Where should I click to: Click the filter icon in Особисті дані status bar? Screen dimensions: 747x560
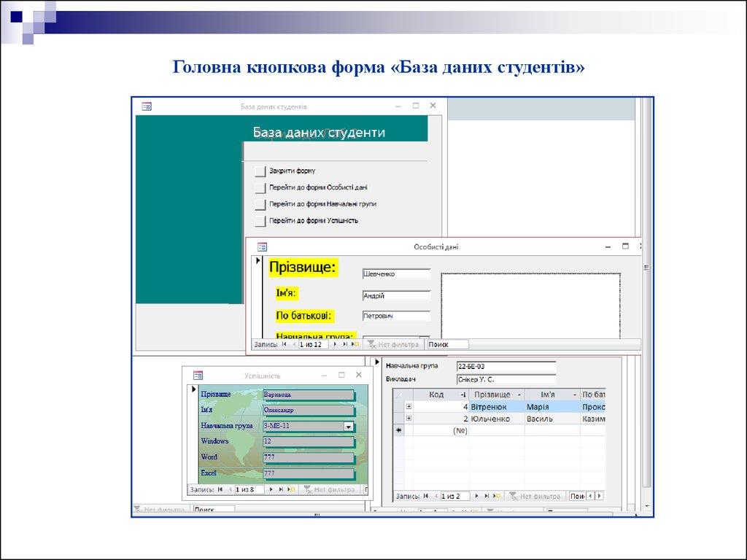(x=372, y=344)
